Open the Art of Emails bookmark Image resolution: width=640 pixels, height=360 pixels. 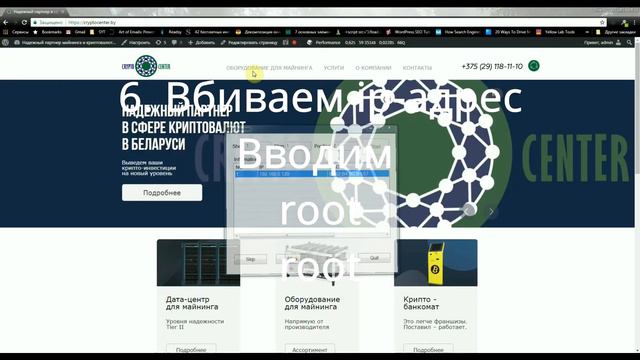[x=132, y=32]
